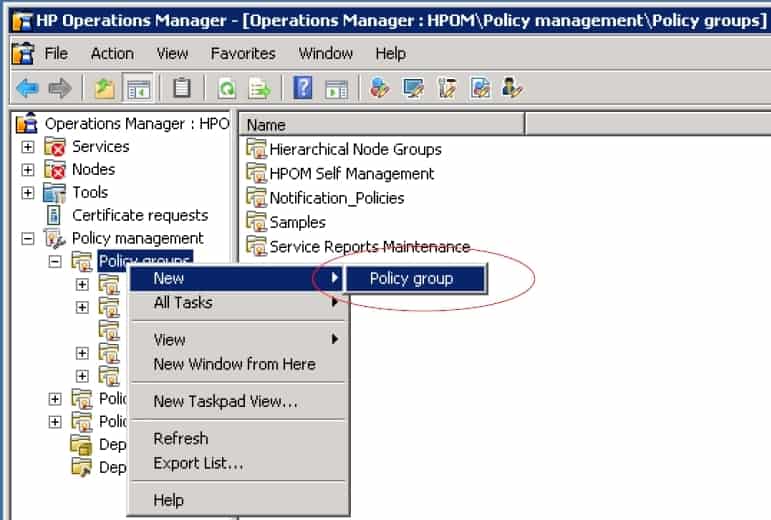Expand the Services tree node
The width and height of the screenshot is (771, 520).
point(28,147)
